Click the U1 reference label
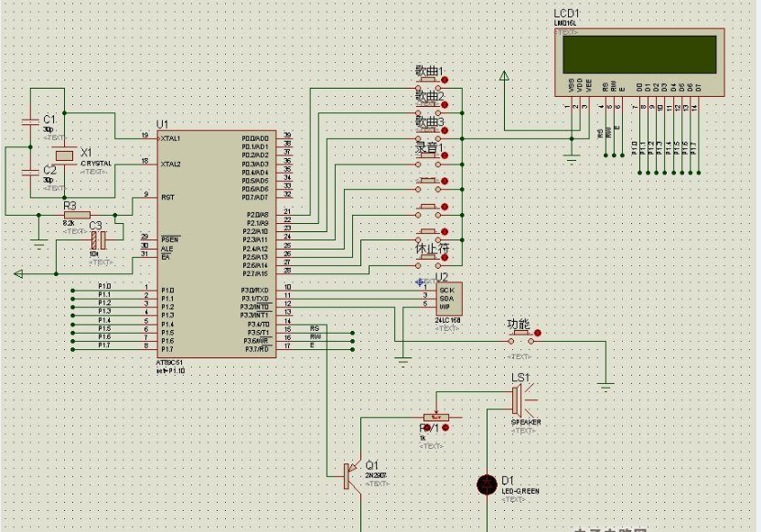This screenshot has height=532, width=761. click(x=162, y=124)
